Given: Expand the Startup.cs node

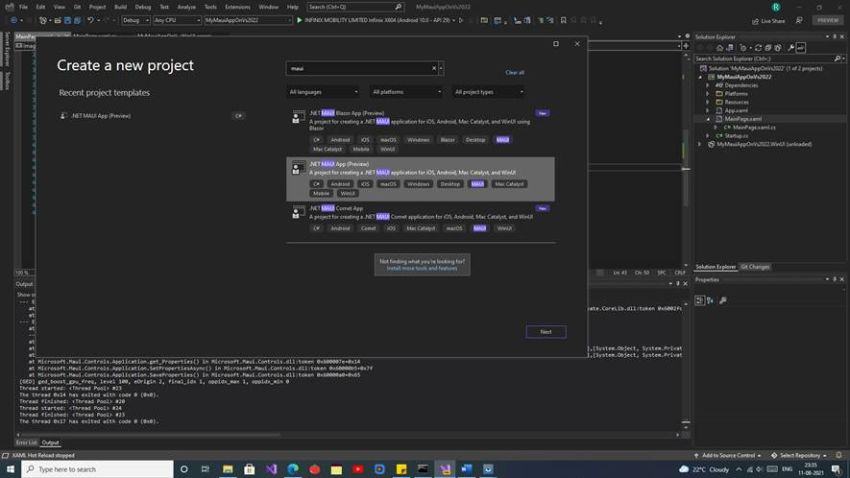Looking at the screenshot, I should (x=707, y=135).
